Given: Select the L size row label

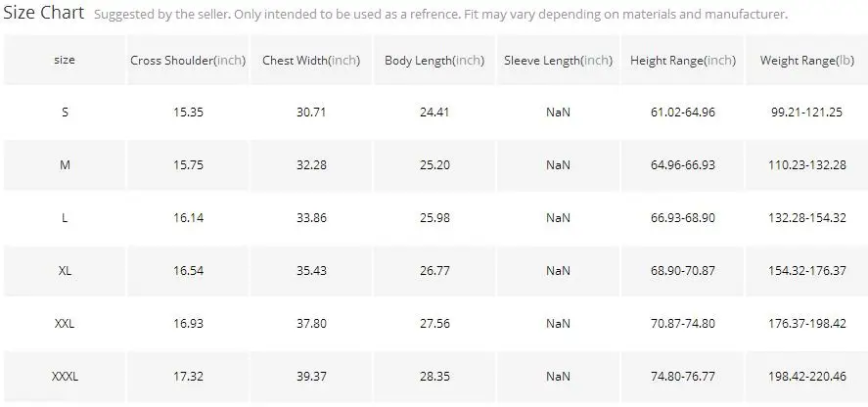Looking at the screenshot, I should pyautogui.click(x=65, y=218).
